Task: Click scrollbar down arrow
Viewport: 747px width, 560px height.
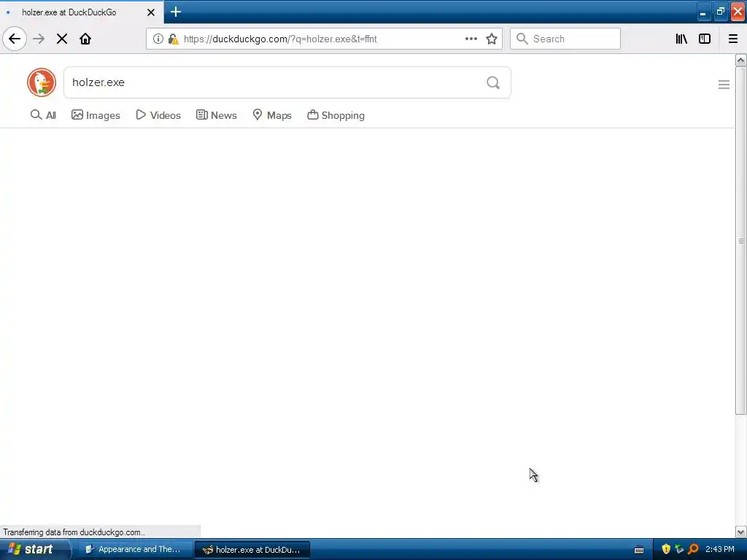Action: [x=741, y=532]
